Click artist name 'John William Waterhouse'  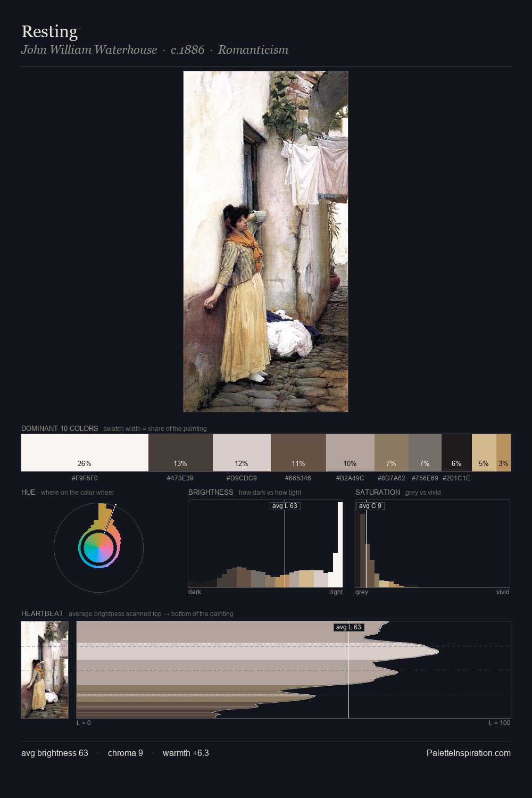89,50
